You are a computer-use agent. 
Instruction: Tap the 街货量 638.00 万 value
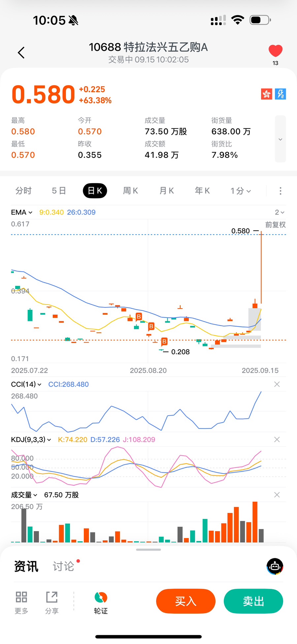pos(231,132)
